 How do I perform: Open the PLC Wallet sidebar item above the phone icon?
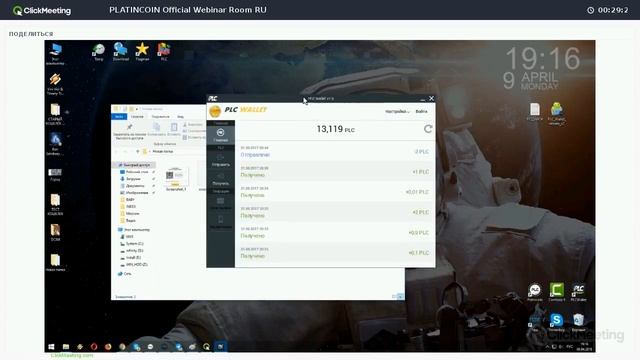click(220, 203)
